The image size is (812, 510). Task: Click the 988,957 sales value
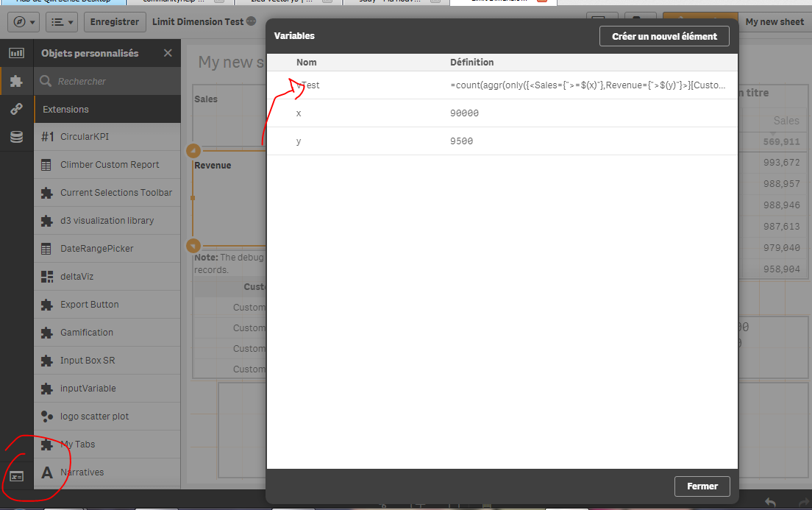pyautogui.click(x=781, y=184)
